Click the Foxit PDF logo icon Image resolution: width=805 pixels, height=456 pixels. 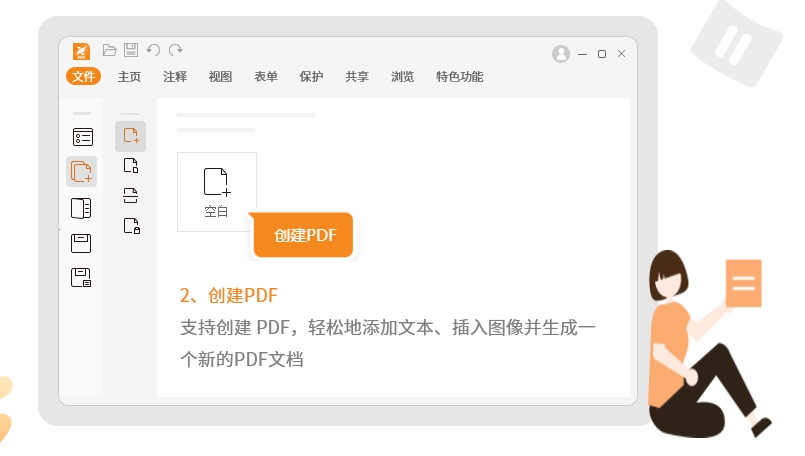[82, 51]
